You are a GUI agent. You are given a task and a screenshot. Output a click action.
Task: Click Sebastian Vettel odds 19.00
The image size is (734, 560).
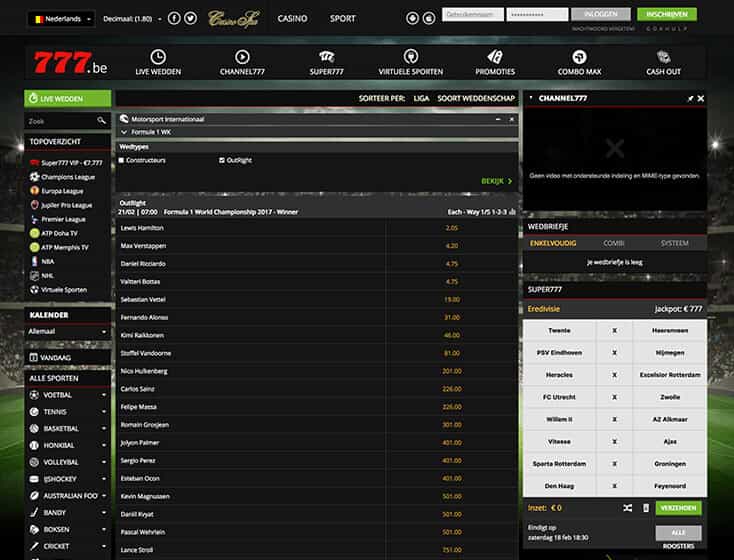(452, 300)
